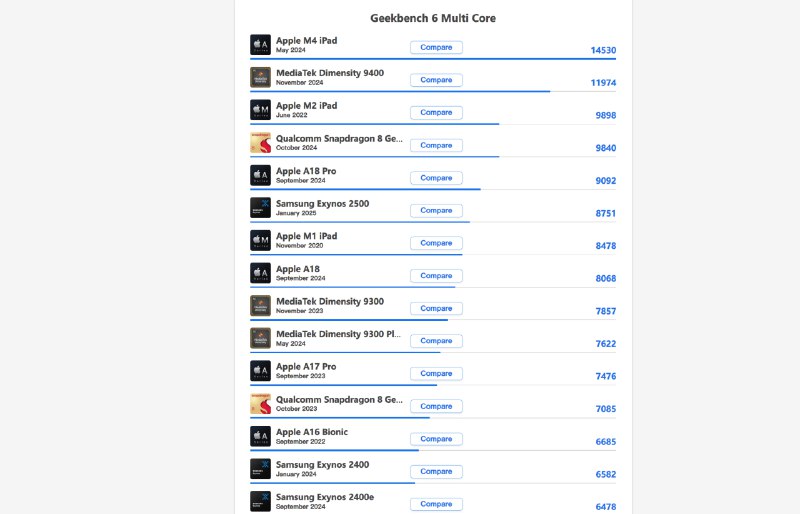800x514 pixels.
Task: Open MediaTek Dimensity 9300 Plus name link
Action: click(x=339, y=334)
